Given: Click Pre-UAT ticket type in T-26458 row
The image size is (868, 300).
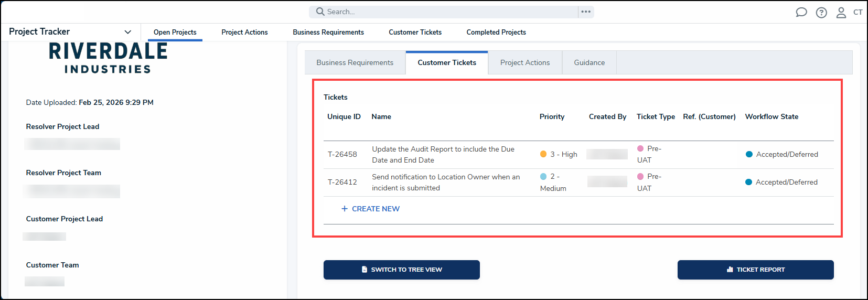Looking at the screenshot, I should tap(649, 154).
